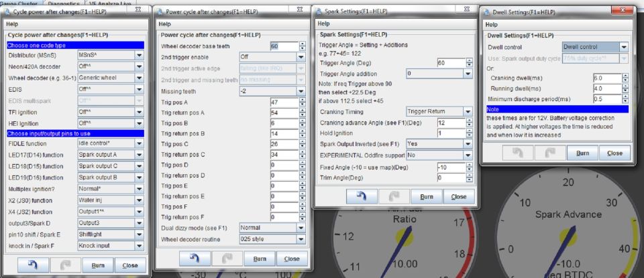This screenshot has width=644, height=278.
Task: Click Fixed Angle (Deg) field
Action: click(451, 167)
